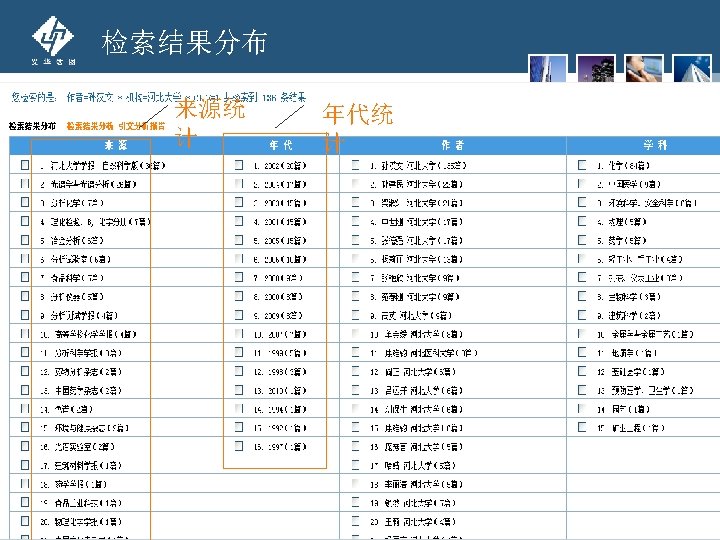The height and width of the screenshot is (540, 720).
Task: Tick checkbox for entry 12 under 学科
Action: pyautogui.click(x=582, y=371)
